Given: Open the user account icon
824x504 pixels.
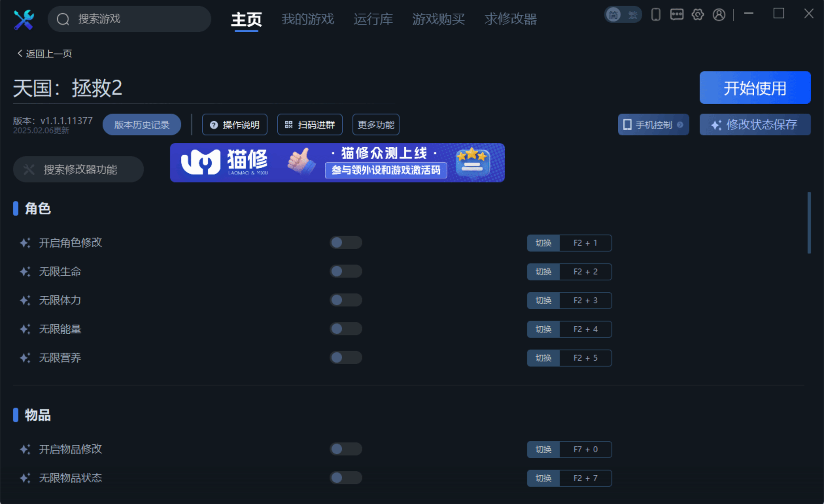Looking at the screenshot, I should (719, 14).
